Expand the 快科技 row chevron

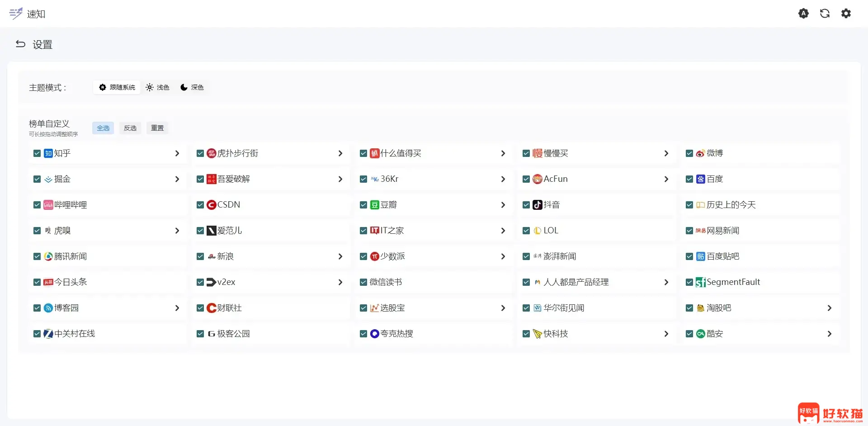(666, 334)
